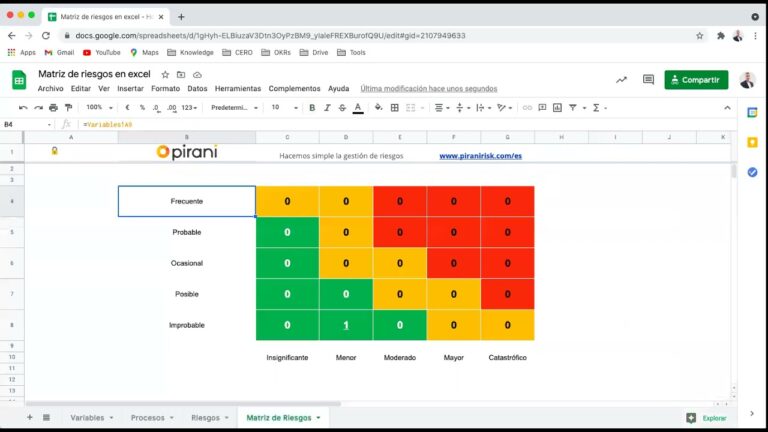Screen dimensions: 768x432
Task: Open the Formato menu
Action: click(165, 88)
